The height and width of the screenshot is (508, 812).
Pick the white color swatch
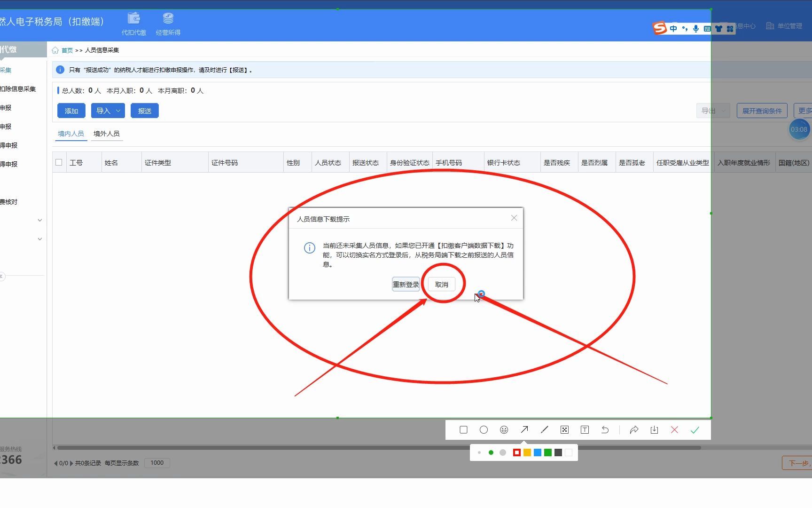coord(569,452)
